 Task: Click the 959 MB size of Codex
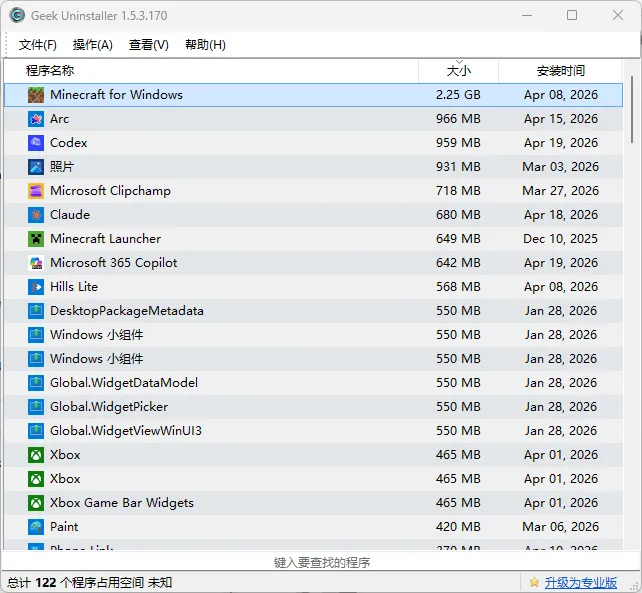458,143
